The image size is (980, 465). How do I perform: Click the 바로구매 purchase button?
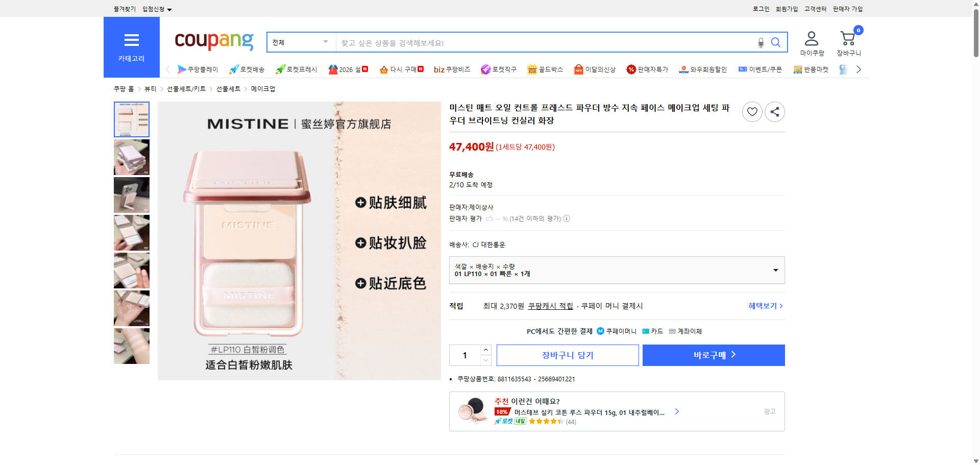713,355
